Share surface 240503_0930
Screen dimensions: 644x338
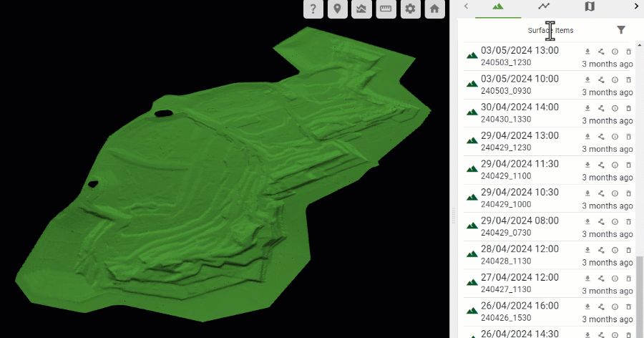(601, 79)
